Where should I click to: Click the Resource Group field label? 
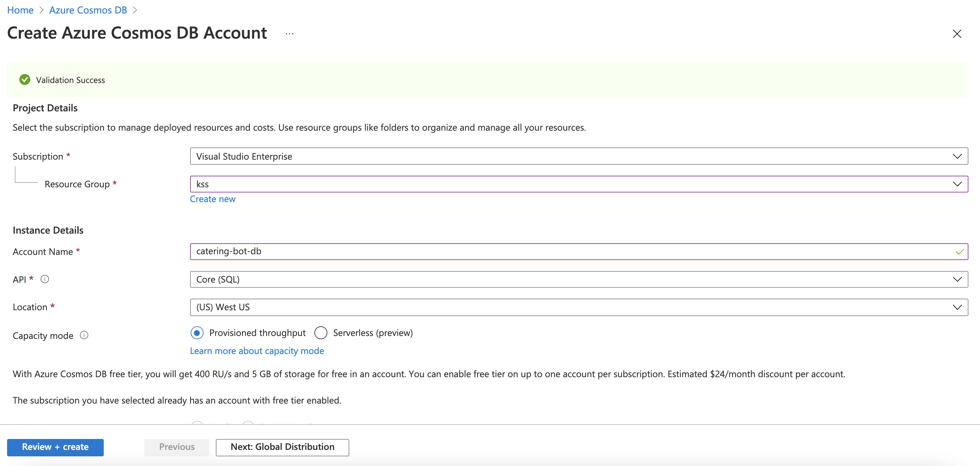(77, 184)
